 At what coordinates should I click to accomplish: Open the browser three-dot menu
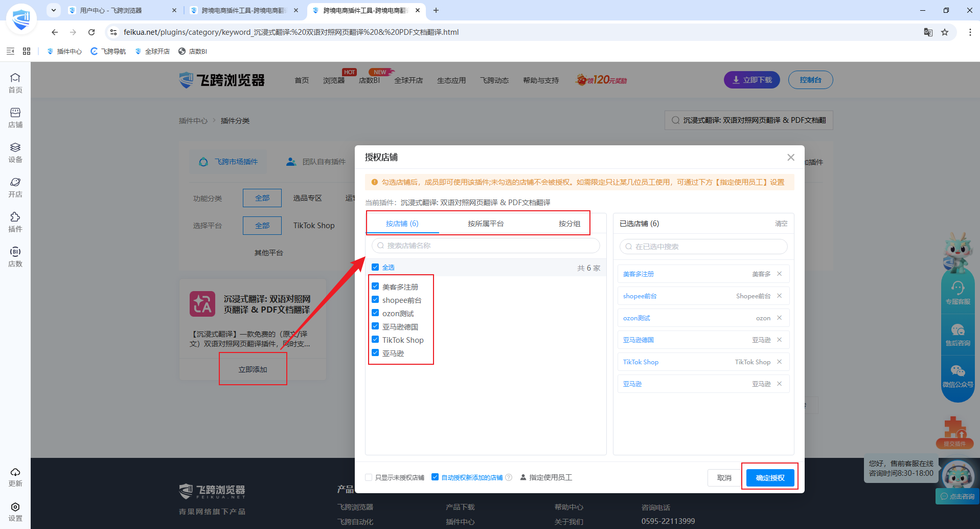[x=970, y=32]
